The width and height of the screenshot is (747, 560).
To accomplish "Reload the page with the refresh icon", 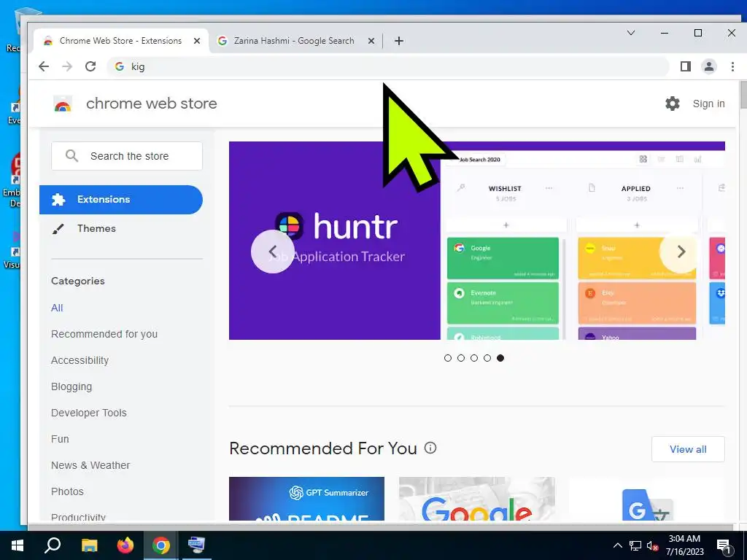I will click(x=90, y=66).
